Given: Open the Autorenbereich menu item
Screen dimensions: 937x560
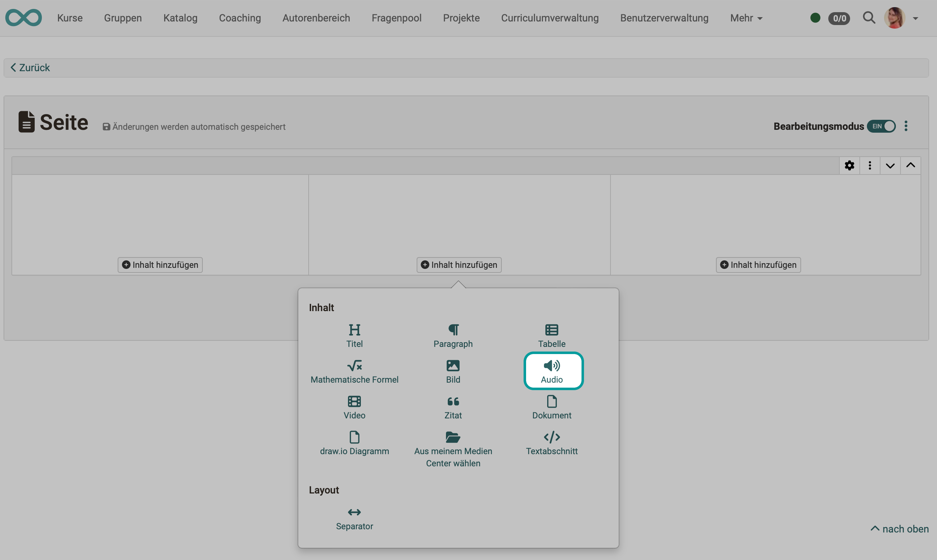Looking at the screenshot, I should tap(316, 18).
